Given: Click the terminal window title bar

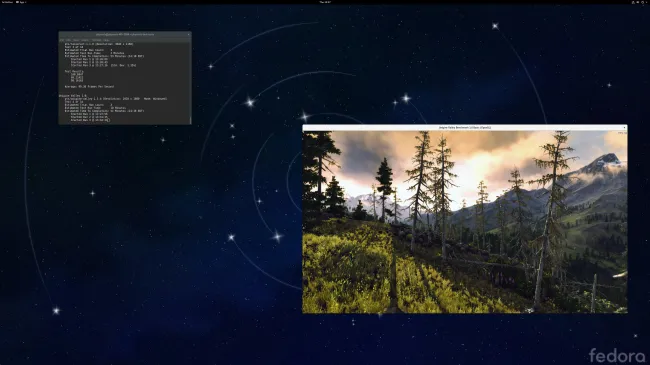Looking at the screenshot, I should click(x=125, y=34).
